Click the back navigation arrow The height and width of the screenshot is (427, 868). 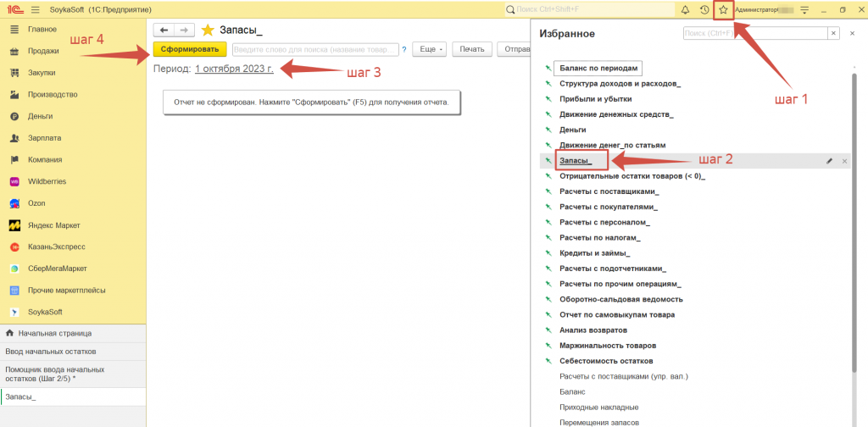pos(163,30)
